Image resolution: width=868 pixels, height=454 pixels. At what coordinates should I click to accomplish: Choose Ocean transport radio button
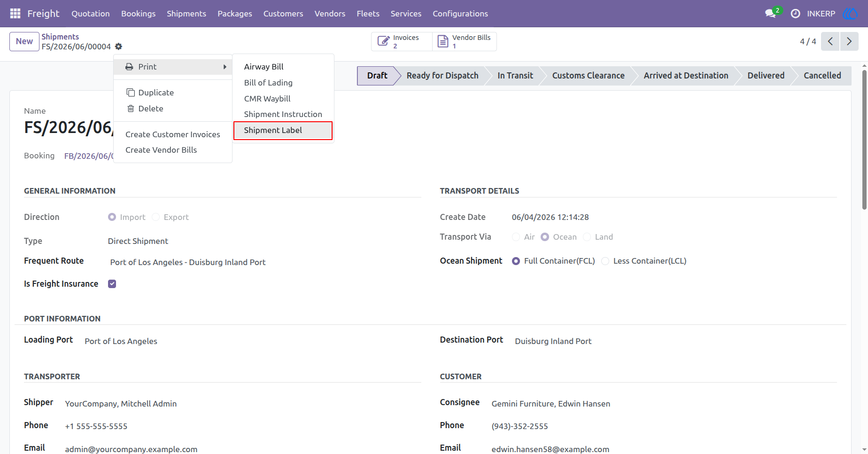pos(545,237)
